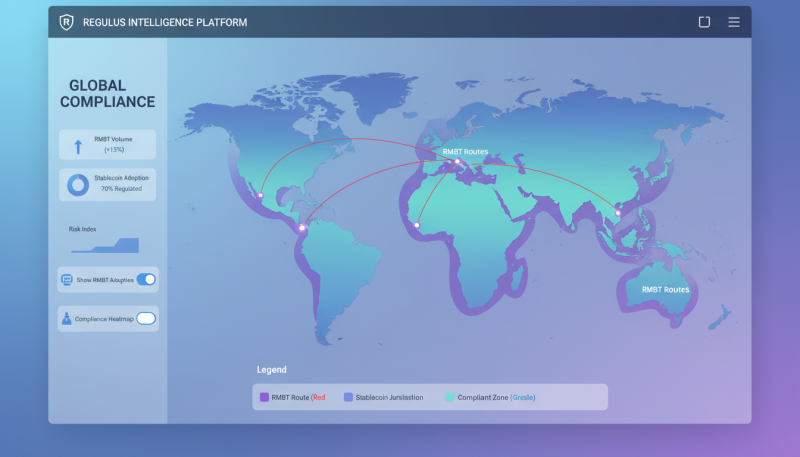Click the Regulus shield logo icon

67,22
